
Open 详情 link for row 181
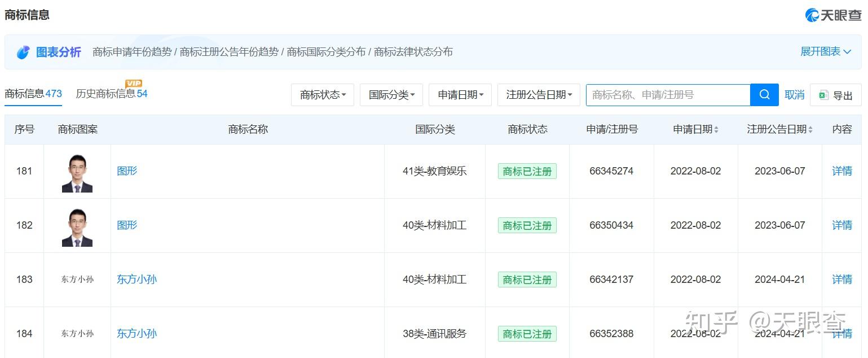click(842, 171)
